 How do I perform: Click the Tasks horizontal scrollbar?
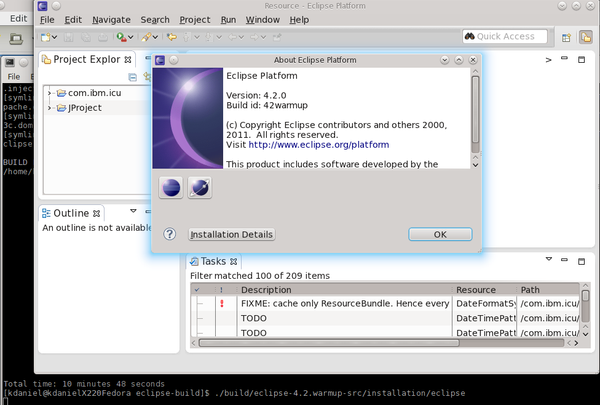coord(329,343)
